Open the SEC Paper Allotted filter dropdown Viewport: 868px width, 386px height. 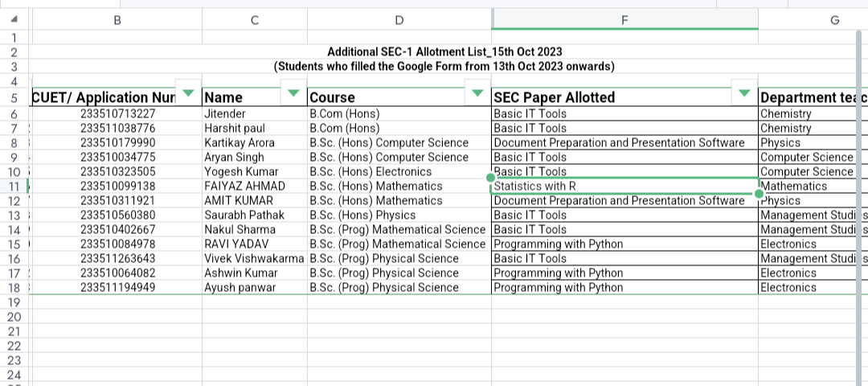[744, 92]
